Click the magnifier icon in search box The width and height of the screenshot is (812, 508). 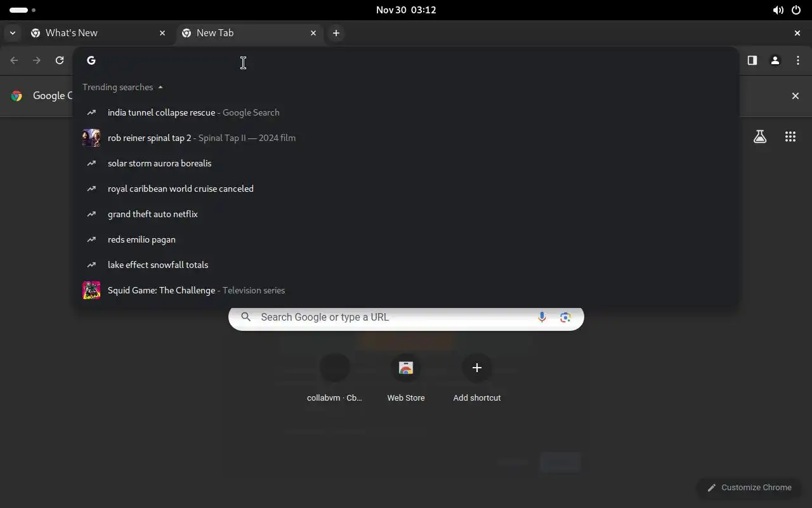pos(246,317)
